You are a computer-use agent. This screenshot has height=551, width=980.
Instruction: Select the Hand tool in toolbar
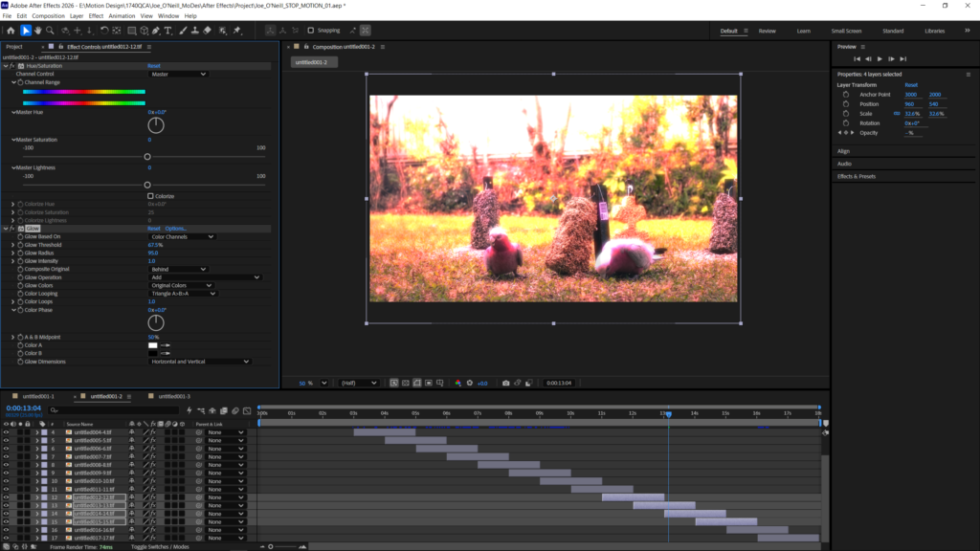[37, 30]
